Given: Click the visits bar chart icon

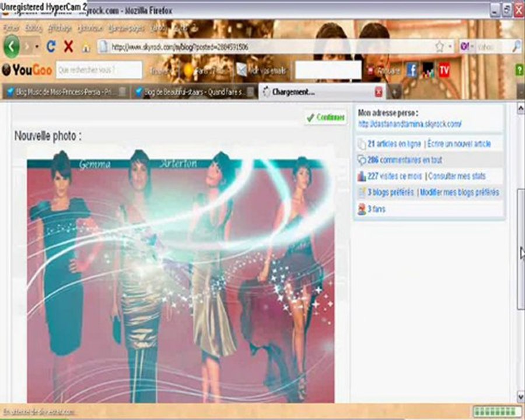Looking at the screenshot, I should 362,176.
